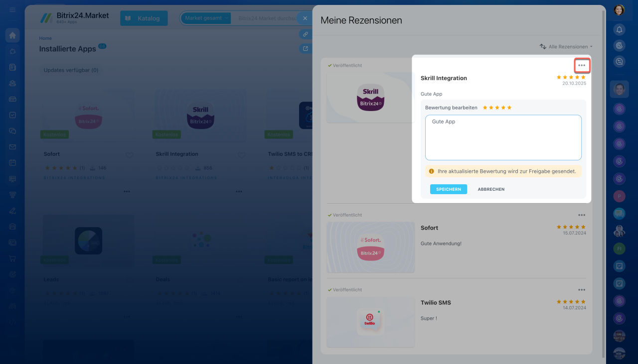Open the Katalog button
638x364 pixels.
144,18
